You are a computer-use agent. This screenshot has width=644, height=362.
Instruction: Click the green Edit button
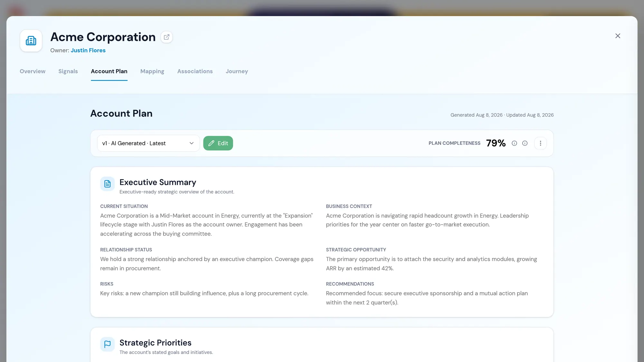coord(218,143)
